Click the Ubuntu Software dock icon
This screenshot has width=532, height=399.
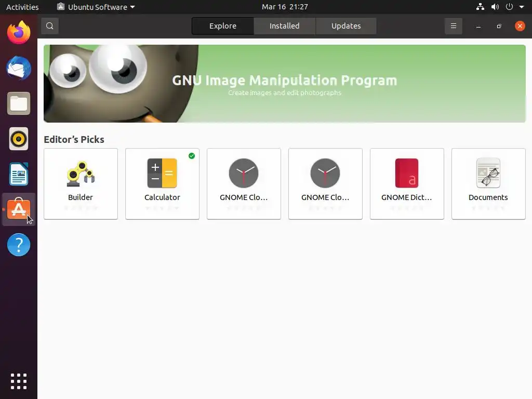[19, 209]
